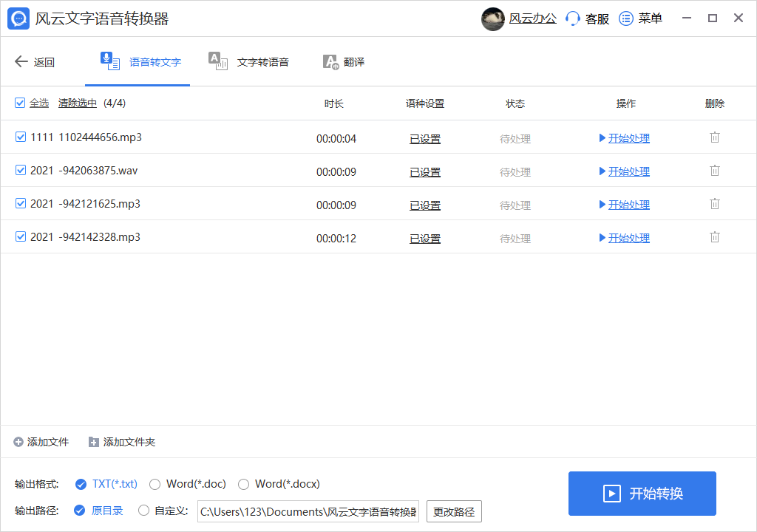Open 已设置 for 1111 1102444656.mp3

(x=425, y=139)
